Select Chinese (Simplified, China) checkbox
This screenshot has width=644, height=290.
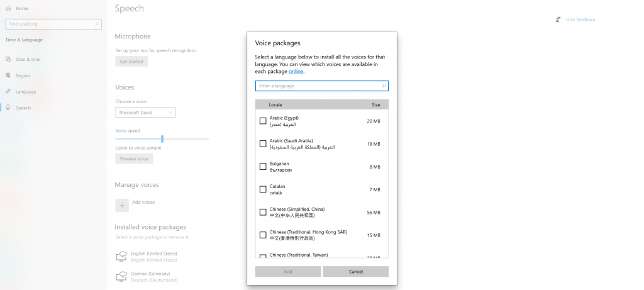[x=263, y=212]
